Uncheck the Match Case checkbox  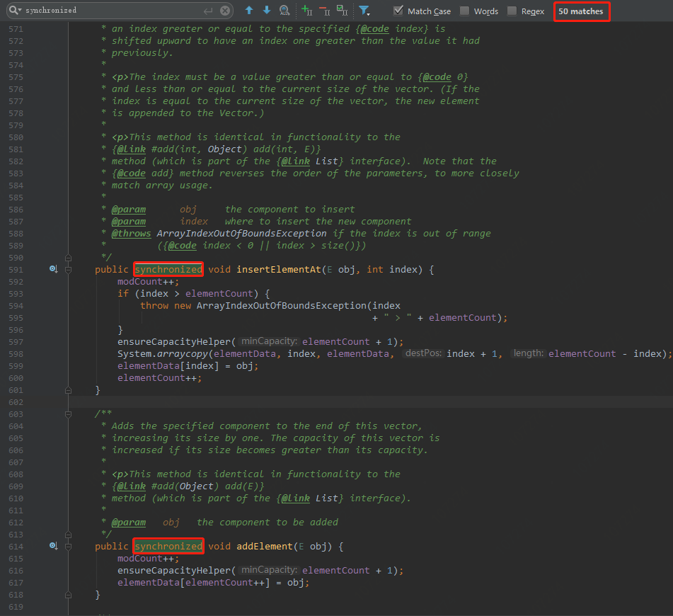[398, 11]
